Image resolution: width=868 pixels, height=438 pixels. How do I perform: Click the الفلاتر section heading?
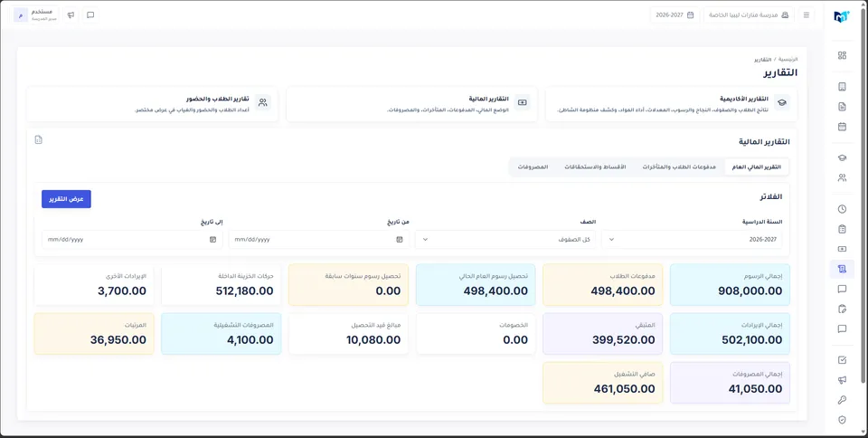pyautogui.click(x=770, y=196)
